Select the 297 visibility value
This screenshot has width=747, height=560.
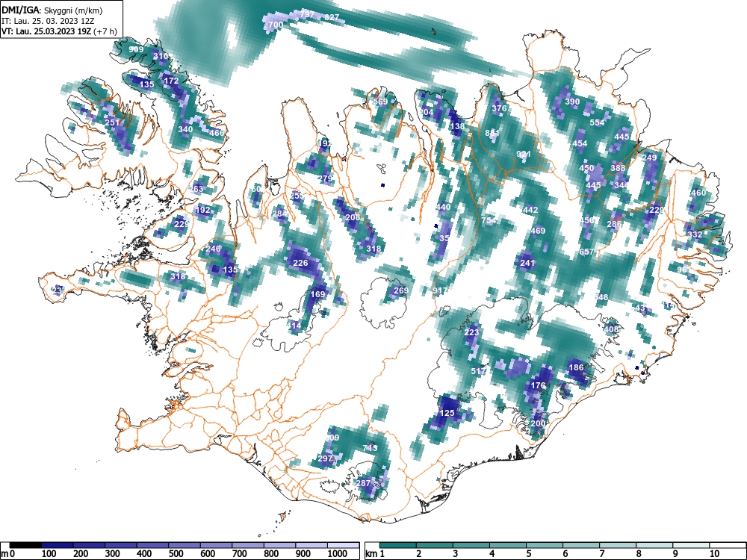coord(325,458)
